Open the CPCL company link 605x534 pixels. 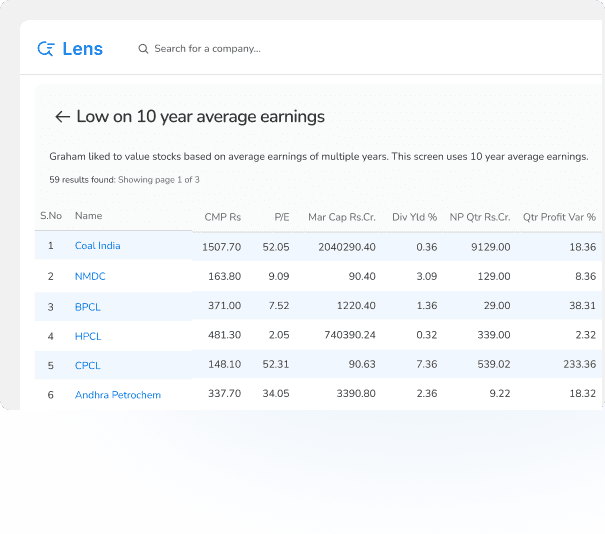pos(88,366)
